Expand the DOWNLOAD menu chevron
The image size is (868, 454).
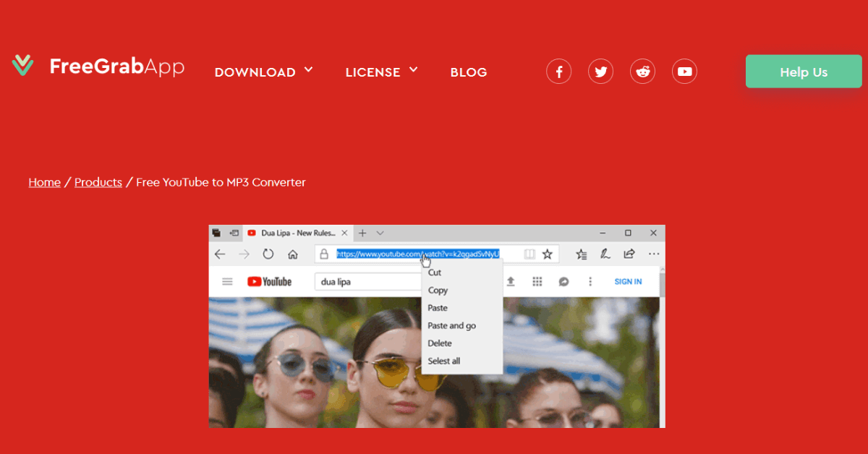(308, 69)
